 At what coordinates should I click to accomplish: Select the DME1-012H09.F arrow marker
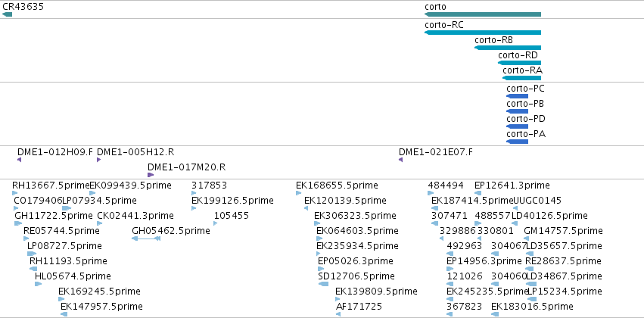[x=20, y=160]
